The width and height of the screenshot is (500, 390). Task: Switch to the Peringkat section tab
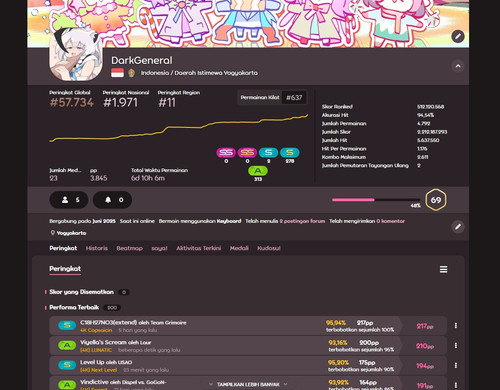[x=63, y=248]
